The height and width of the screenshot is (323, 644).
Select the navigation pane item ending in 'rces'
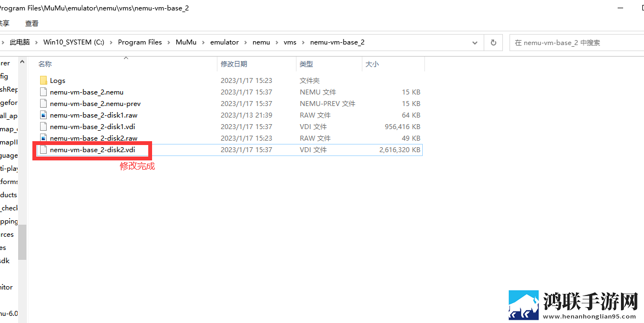7,235
